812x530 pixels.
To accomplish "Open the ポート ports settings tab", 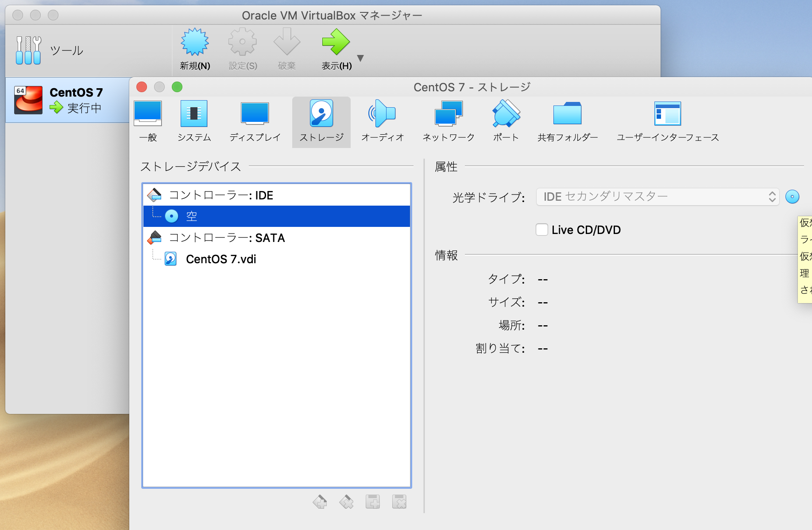I will point(506,121).
